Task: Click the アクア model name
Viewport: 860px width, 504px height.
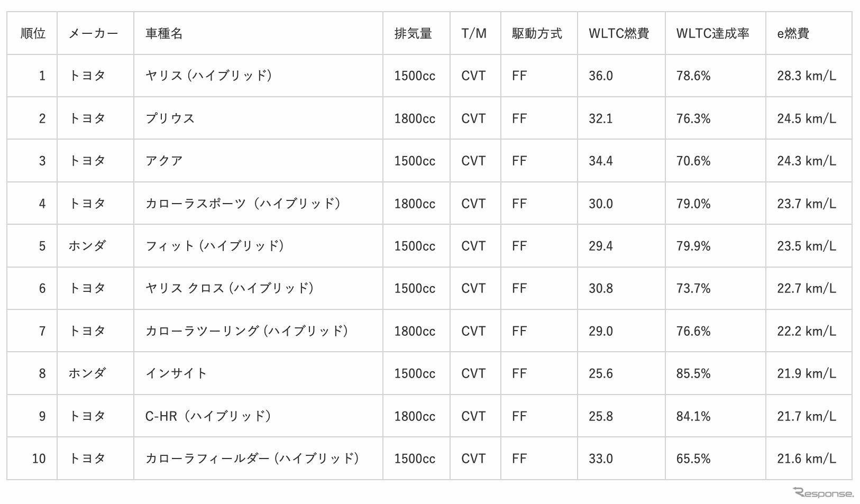Action: (164, 161)
